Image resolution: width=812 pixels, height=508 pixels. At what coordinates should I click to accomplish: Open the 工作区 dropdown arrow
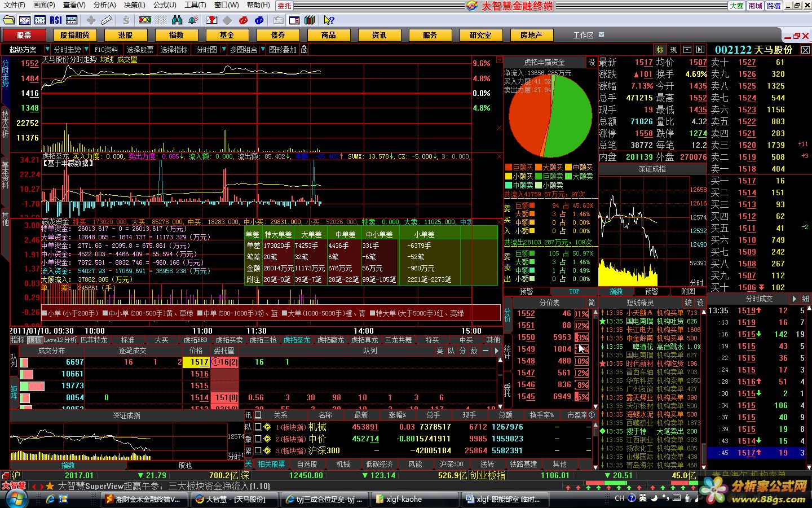[601, 34]
